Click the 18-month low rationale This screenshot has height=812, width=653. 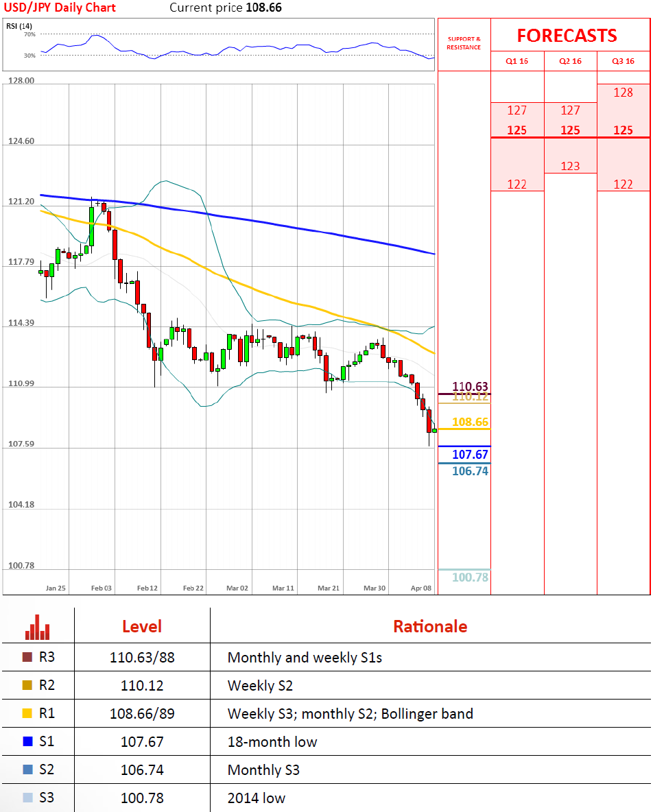(x=272, y=741)
